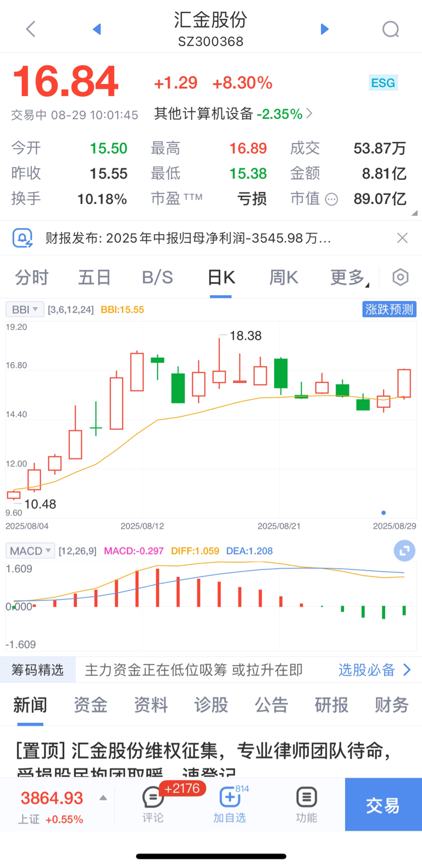Read 主力资金正在低位吸筹 notice

194,670
